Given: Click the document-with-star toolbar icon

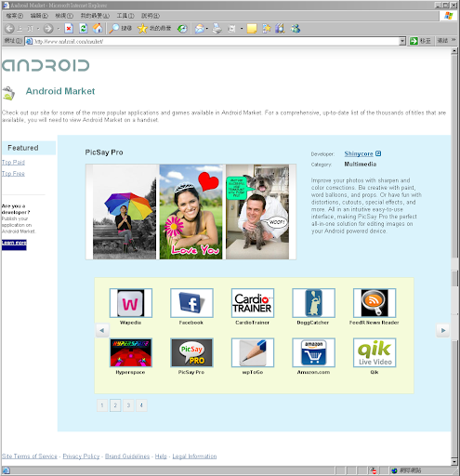Looking at the screenshot, I should [267, 29].
